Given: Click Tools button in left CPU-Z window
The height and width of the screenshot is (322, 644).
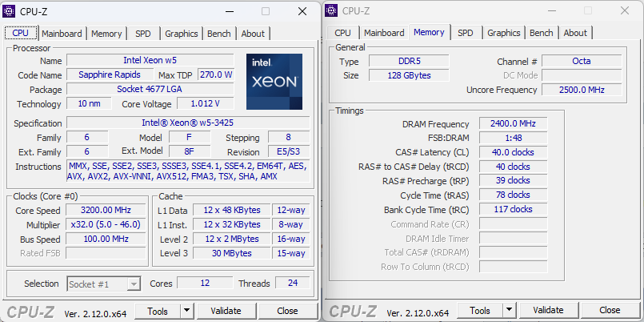Looking at the screenshot, I should (x=158, y=312).
